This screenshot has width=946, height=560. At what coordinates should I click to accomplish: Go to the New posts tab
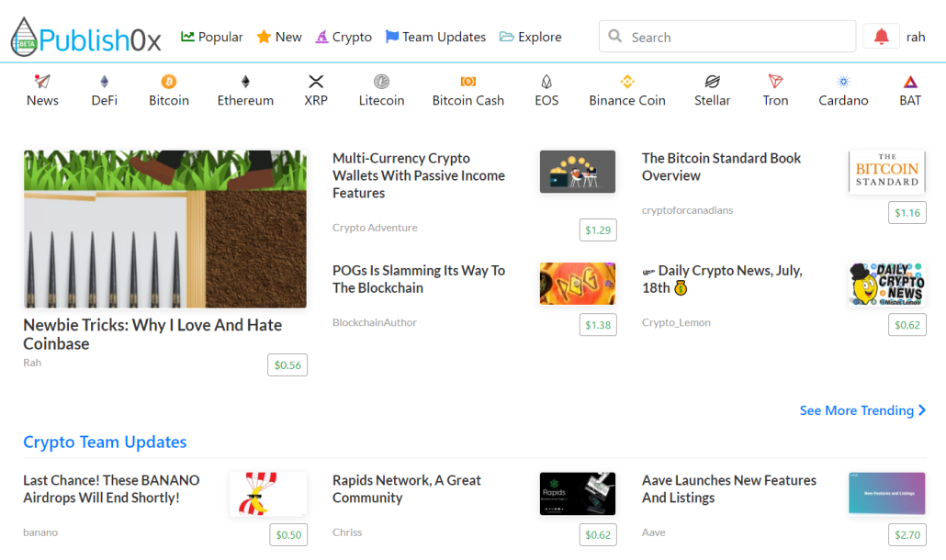(x=279, y=37)
